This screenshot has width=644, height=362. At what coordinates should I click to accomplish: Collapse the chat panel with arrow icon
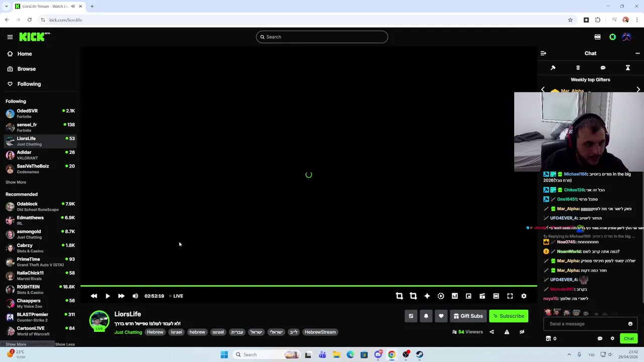coord(543,53)
